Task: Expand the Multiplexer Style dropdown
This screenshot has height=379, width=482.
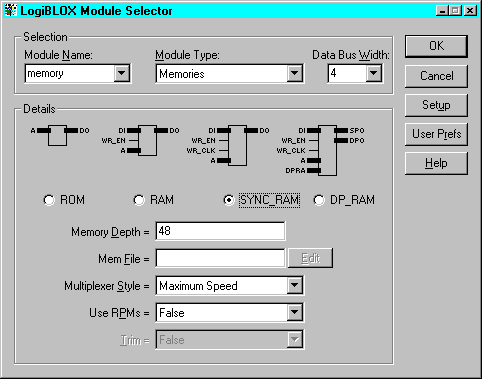Action: click(x=295, y=285)
